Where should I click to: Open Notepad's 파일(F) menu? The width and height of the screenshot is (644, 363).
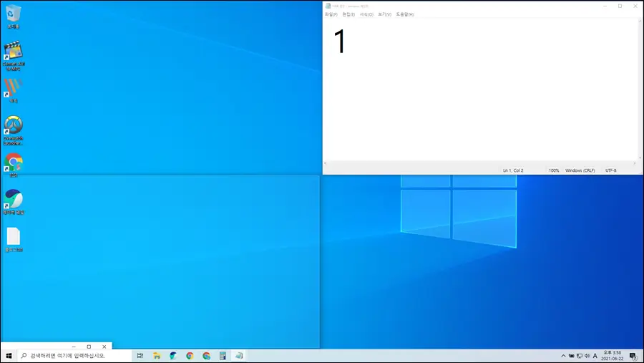331,14
